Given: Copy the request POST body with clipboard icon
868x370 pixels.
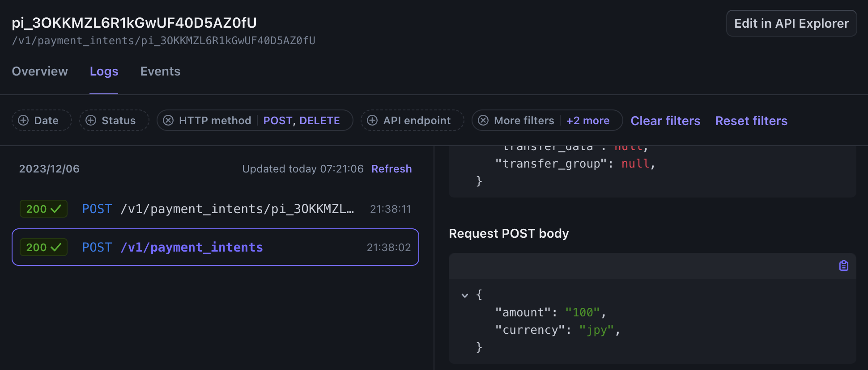Looking at the screenshot, I should coord(843,266).
